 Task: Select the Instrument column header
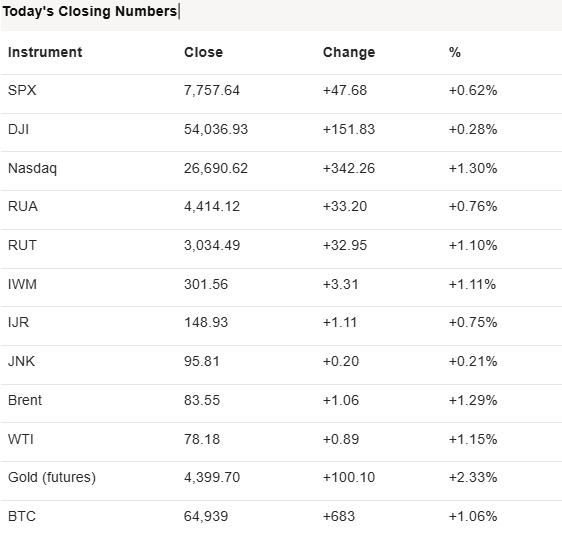point(45,52)
